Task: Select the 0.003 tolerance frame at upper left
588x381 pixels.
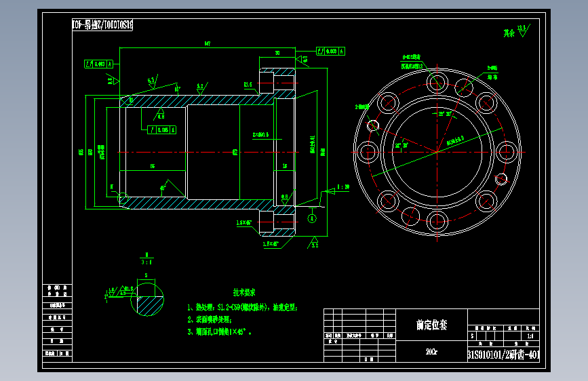Action: [98, 64]
